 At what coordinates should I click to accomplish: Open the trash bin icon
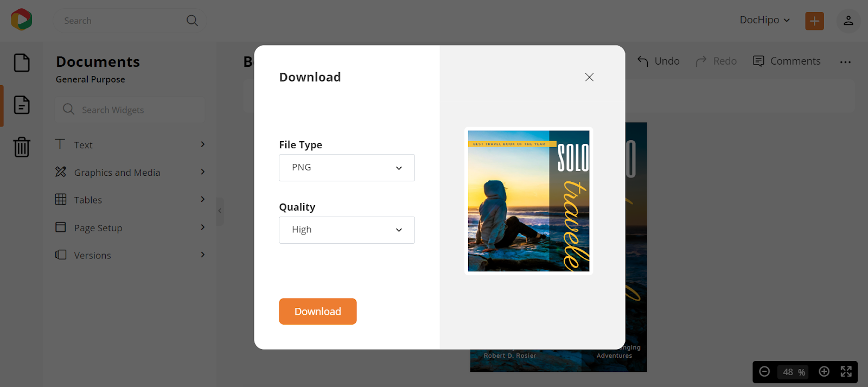(x=22, y=147)
